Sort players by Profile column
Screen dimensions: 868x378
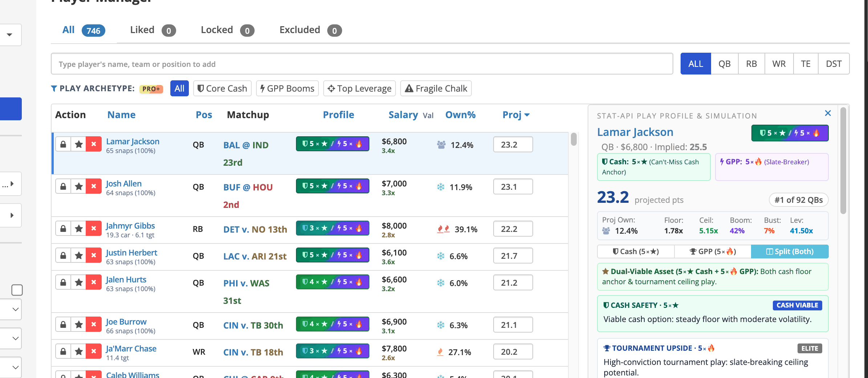338,115
